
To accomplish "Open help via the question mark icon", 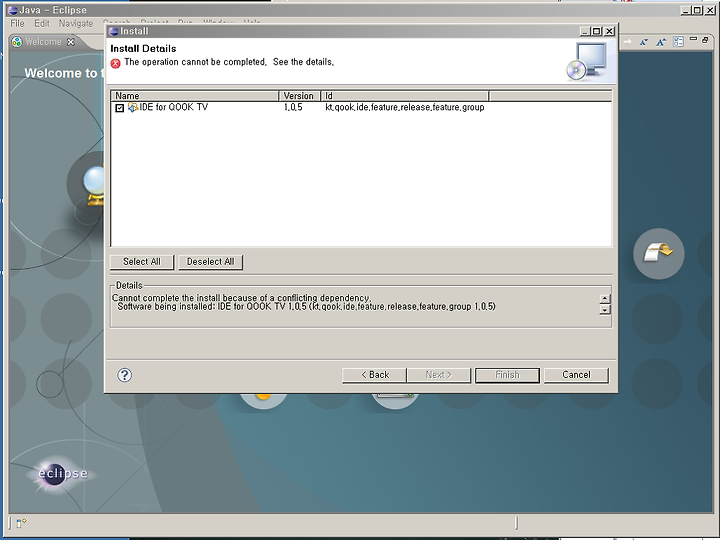I will point(124,375).
